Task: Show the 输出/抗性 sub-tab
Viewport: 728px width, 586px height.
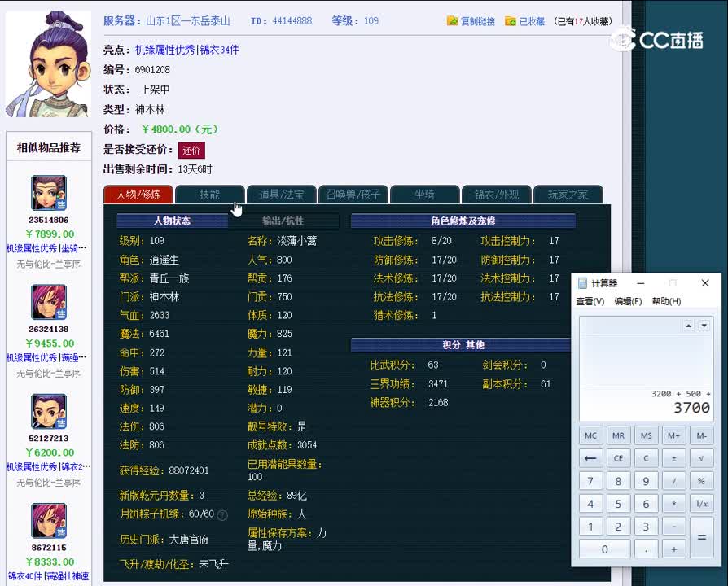Action: click(283, 221)
